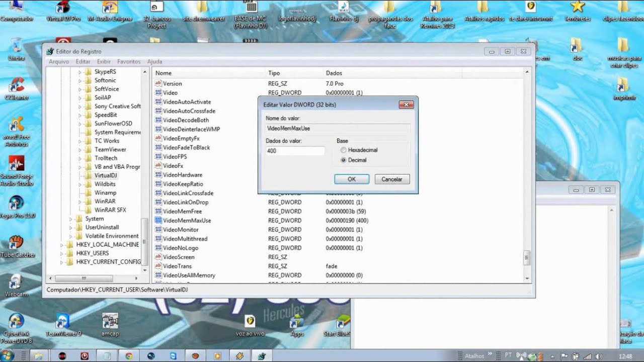Select the Decimal base radio button
This screenshot has width=644, height=362.
[x=343, y=160]
